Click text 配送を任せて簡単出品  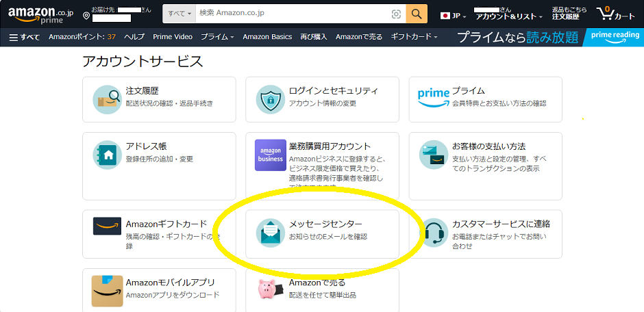tap(323, 295)
